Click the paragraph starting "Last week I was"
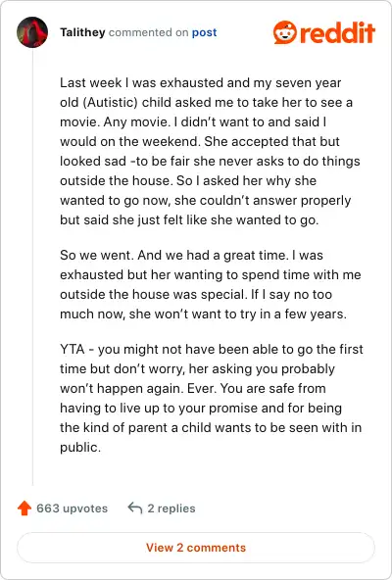 pyautogui.click(x=209, y=151)
